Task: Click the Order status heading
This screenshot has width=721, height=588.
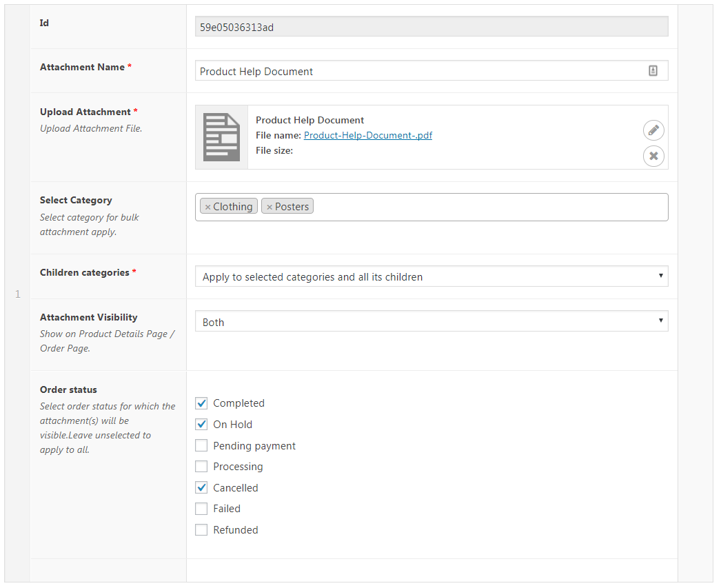Action: click(x=68, y=390)
